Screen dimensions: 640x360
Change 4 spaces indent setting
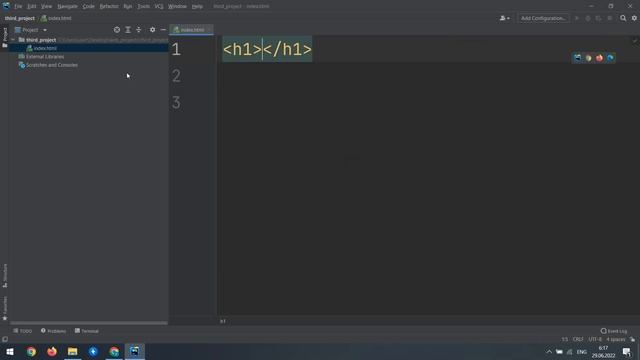[616, 339]
